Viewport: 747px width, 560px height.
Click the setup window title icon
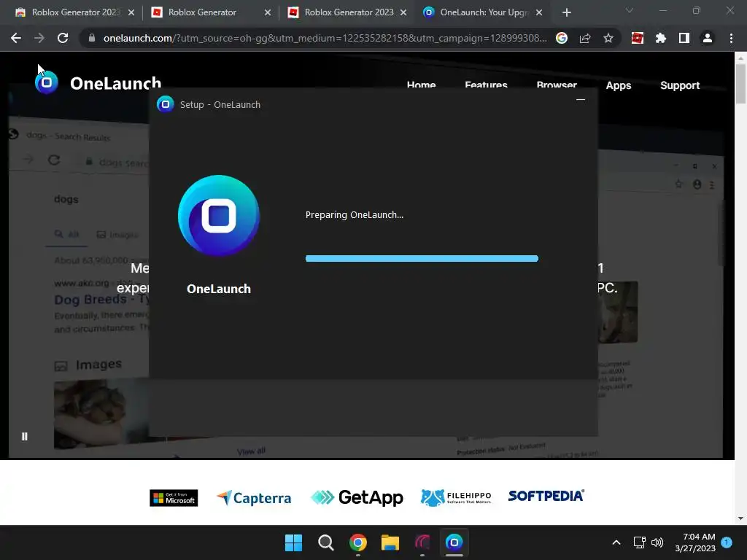166,104
